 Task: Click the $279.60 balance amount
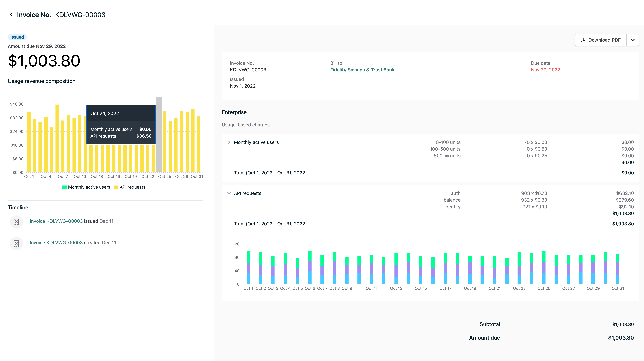[x=625, y=200]
